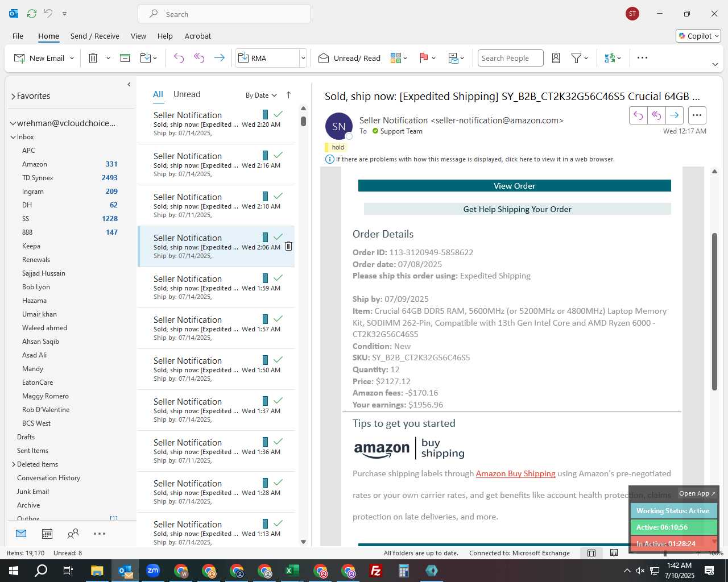728x582 pixels.
Task: Click the view in web browser info bar
Action: pyautogui.click(x=475, y=159)
